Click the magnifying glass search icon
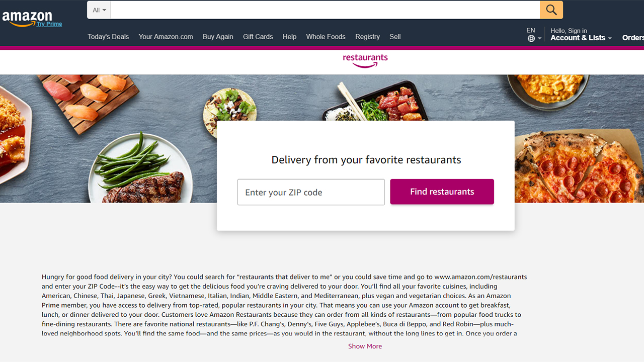 coord(551,10)
